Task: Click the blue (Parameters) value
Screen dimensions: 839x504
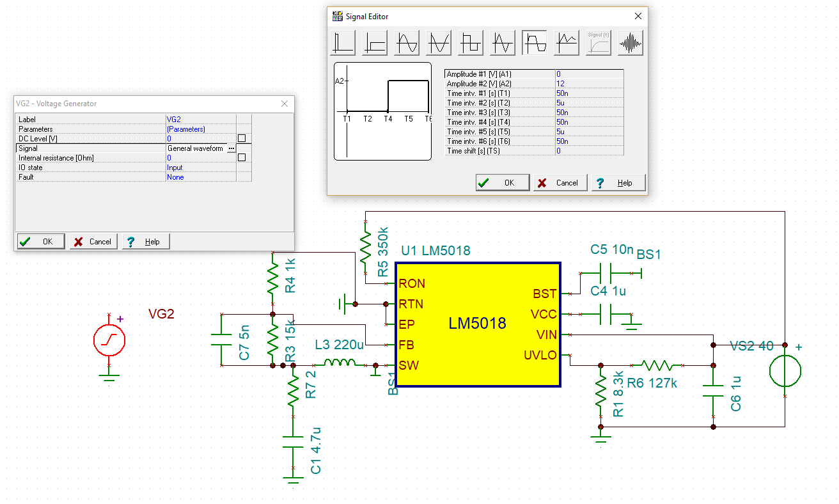Action: point(201,129)
